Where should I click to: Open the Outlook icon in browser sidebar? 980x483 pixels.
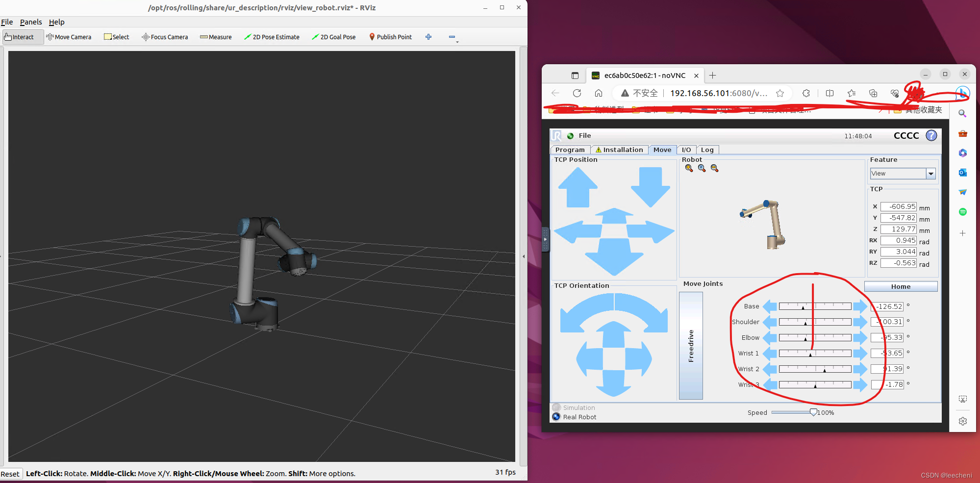(x=962, y=173)
